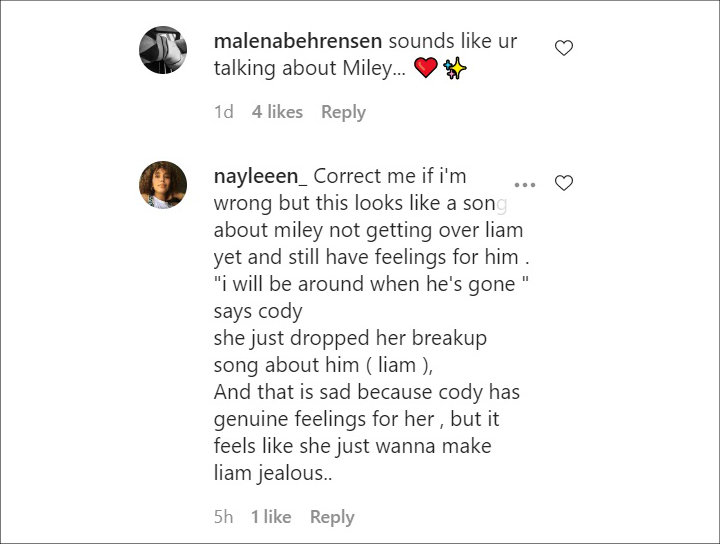Open malenabehrensen's profile picture
This screenshot has height=544, width=720.
tap(163, 50)
